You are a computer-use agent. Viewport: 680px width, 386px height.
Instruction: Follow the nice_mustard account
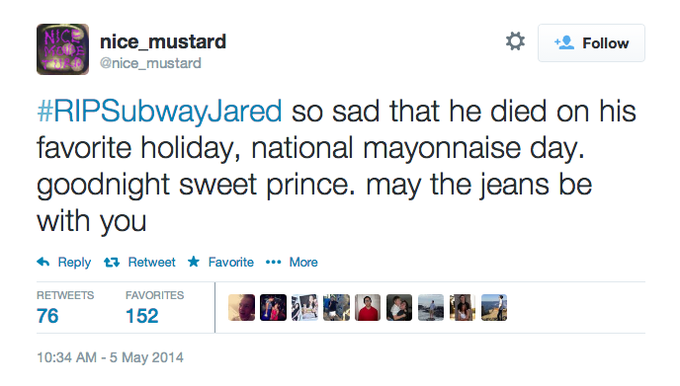591,43
